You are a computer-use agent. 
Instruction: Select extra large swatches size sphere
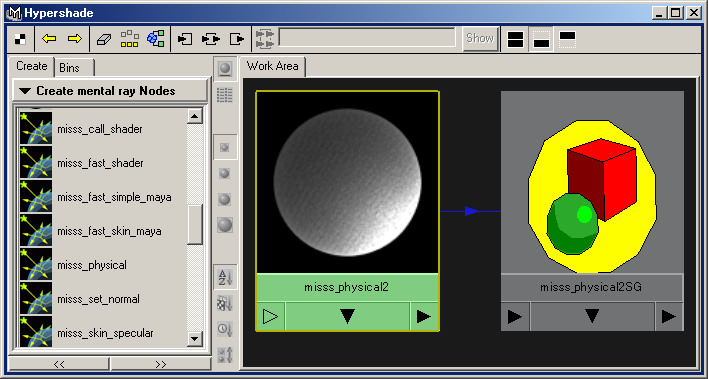[x=224, y=225]
